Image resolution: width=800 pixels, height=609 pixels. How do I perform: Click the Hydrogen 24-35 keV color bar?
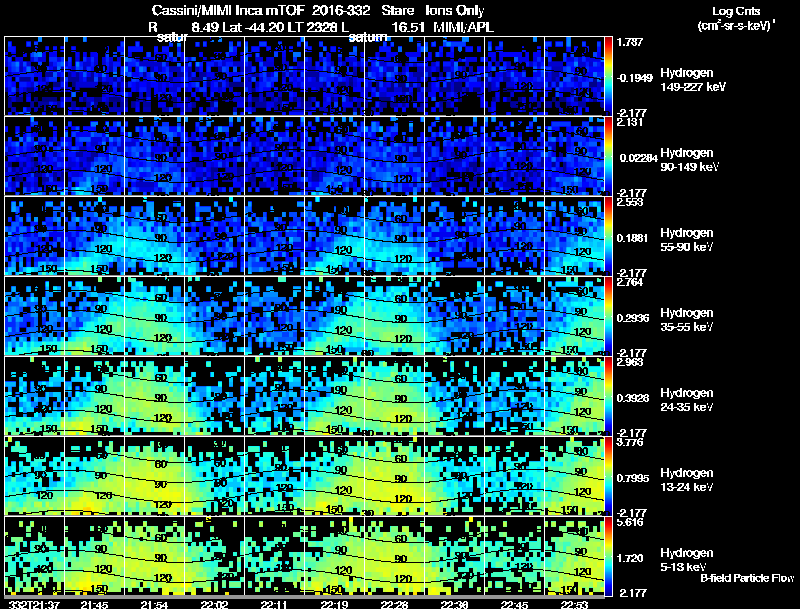tap(608, 396)
